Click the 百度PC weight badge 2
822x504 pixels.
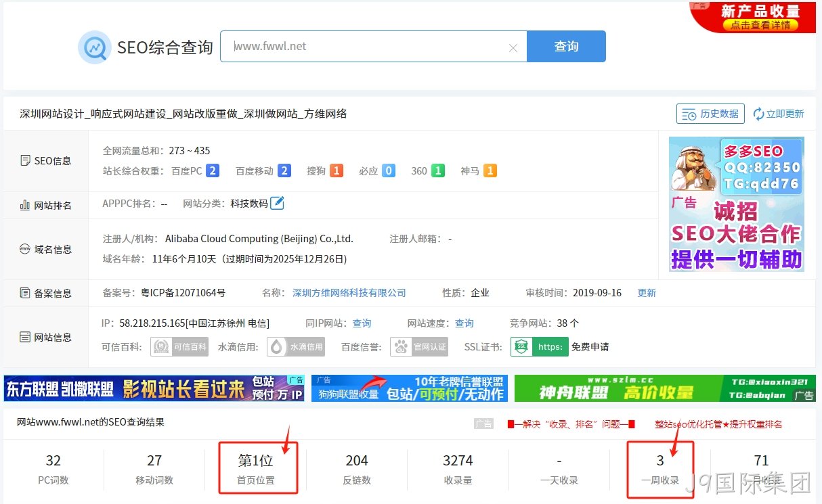[x=213, y=170]
